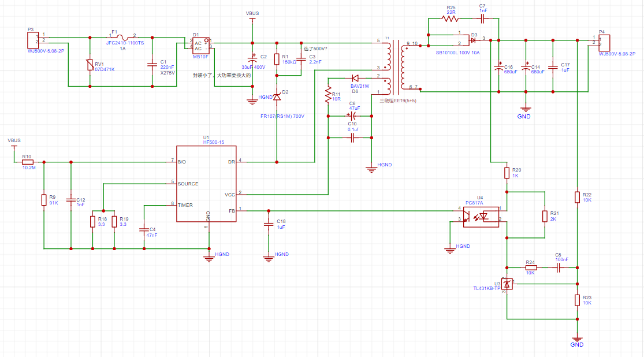Screen dimensions: 644x357
Task: Select the 'SOURCE' pin label on U1
Action: coord(188,184)
